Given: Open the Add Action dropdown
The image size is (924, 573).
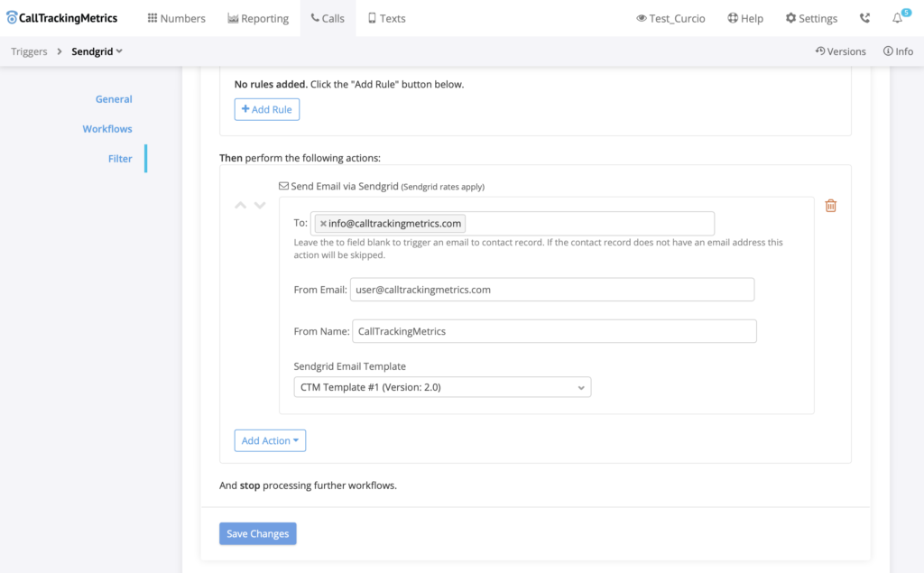Looking at the screenshot, I should pyautogui.click(x=270, y=440).
